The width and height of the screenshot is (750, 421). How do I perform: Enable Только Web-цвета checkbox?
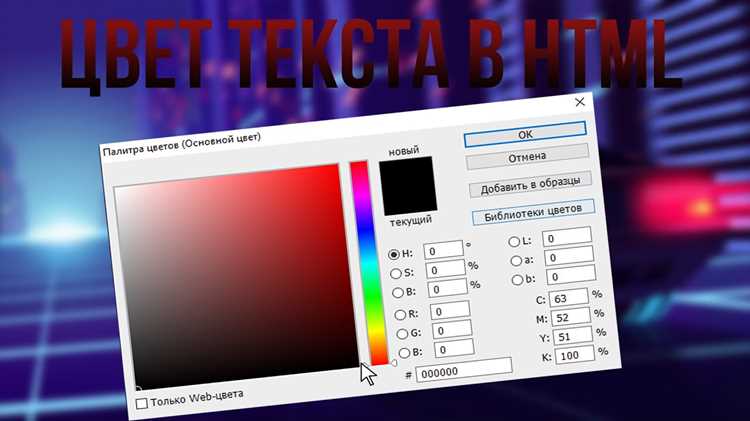pyautogui.click(x=142, y=403)
